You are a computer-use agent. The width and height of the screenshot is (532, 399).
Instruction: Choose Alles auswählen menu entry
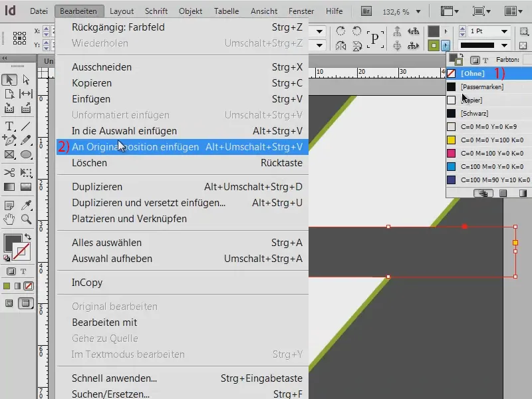coord(182,243)
